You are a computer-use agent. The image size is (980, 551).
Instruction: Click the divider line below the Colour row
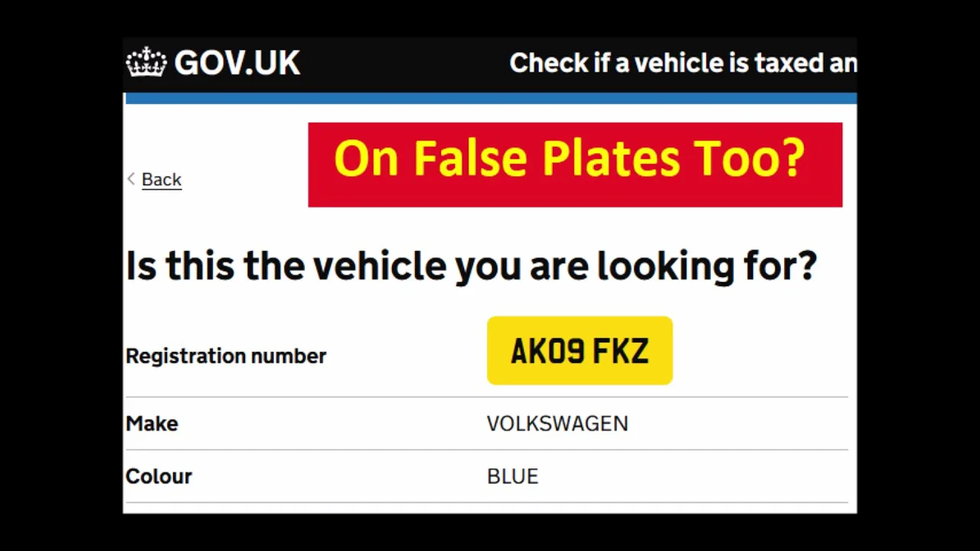486,503
